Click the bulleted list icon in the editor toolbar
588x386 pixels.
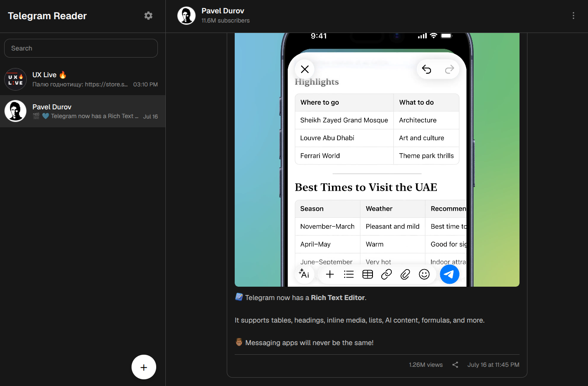click(349, 274)
